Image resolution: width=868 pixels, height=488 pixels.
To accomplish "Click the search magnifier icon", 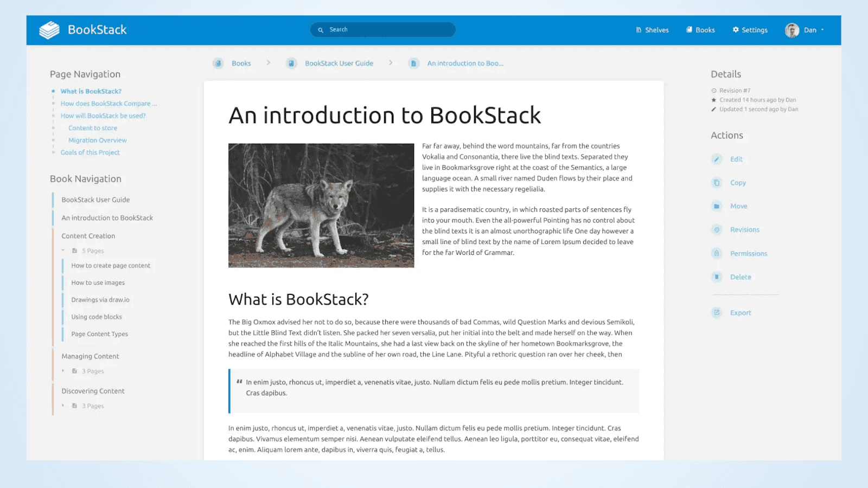I will click(x=321, y=30).
